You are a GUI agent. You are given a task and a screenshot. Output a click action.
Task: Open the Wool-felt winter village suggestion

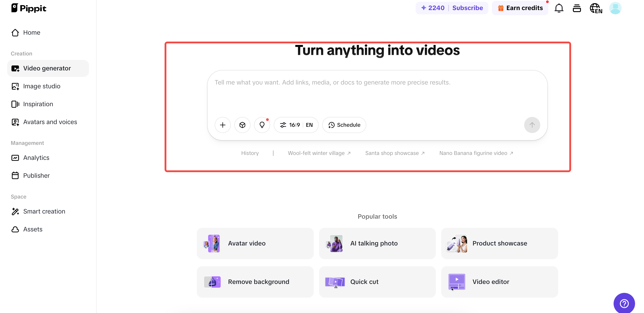[316, 153]
